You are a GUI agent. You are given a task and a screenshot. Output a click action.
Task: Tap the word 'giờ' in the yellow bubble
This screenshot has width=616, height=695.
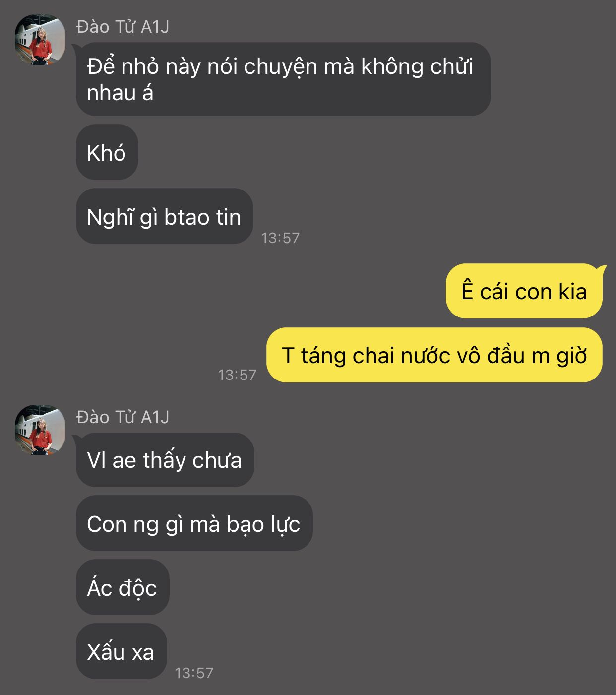point(572,356)
